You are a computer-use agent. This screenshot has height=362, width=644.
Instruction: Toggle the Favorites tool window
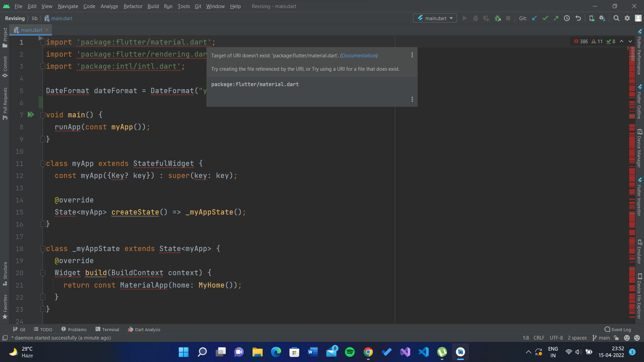click(x=5, y=307)
